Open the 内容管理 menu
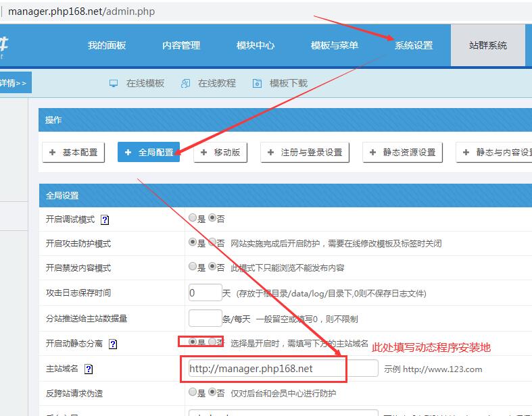The image size is (532, 416). point(181,45)
